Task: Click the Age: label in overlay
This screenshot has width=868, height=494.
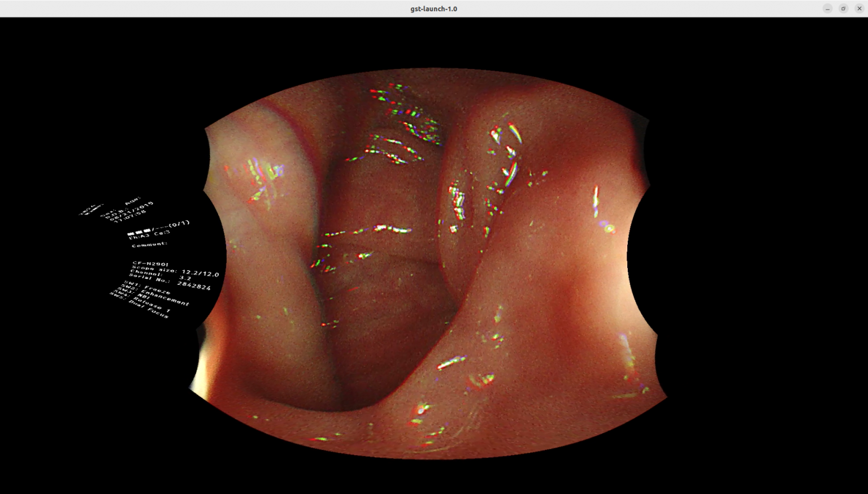Action: pos(132,201)
